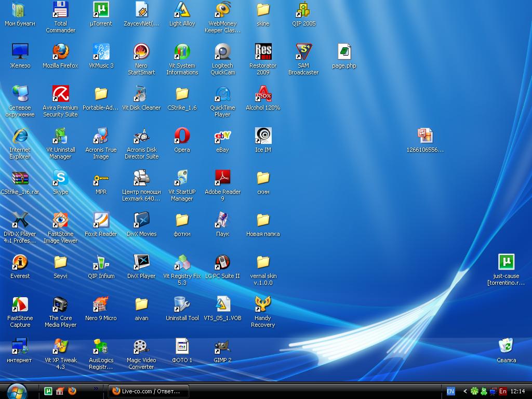Select the Opera browser icon
The width and height of the screenshot is (532, 399).
coord(182,136)
